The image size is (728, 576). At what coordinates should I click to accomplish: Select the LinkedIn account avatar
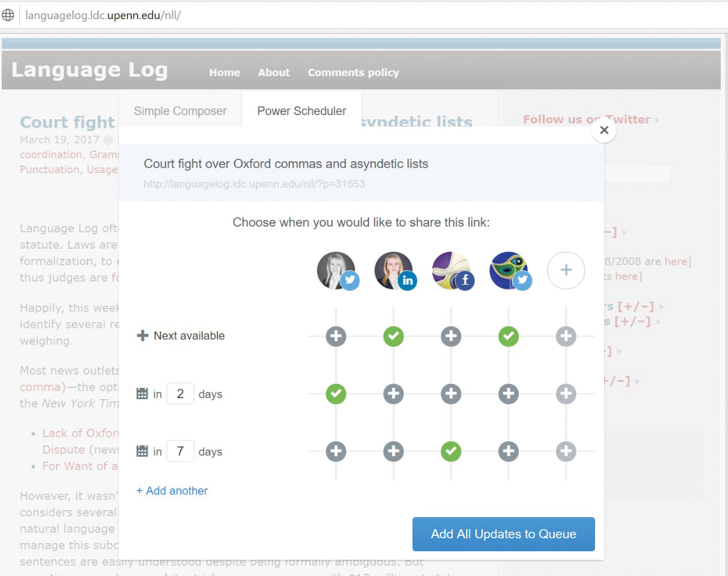393,270
